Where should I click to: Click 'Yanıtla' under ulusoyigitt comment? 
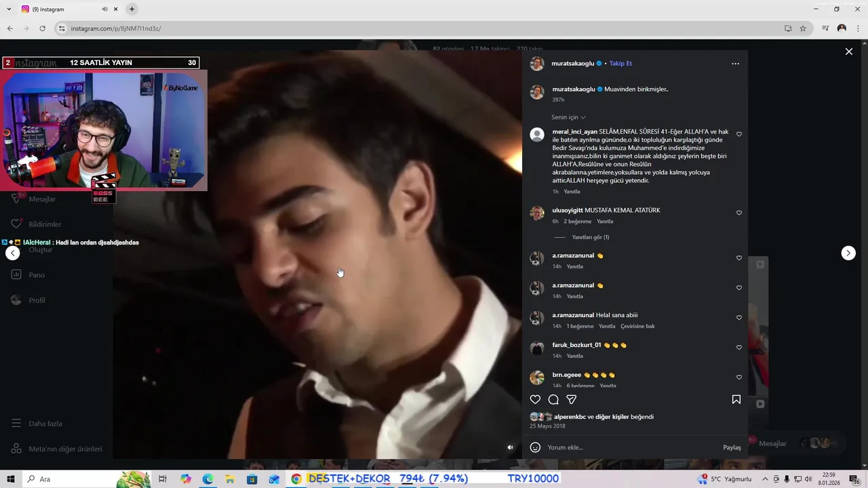[x=605, y=222]
